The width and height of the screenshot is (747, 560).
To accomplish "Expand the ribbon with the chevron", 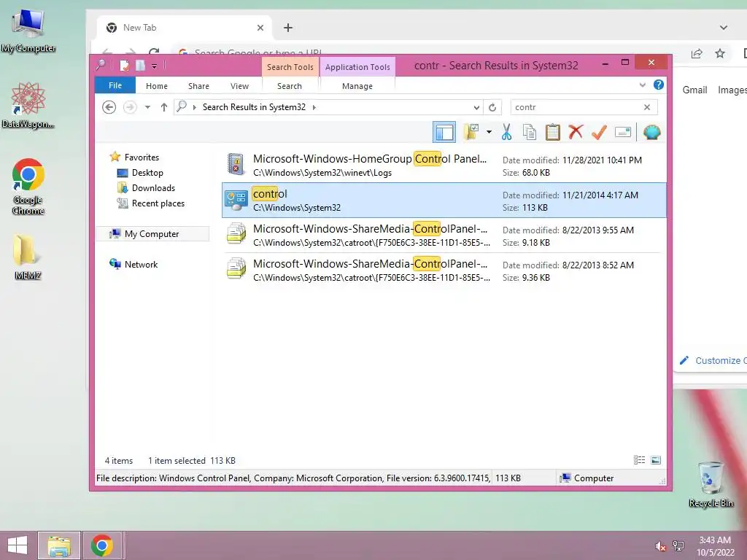I will pyautogui.click(x=642, y=85).
